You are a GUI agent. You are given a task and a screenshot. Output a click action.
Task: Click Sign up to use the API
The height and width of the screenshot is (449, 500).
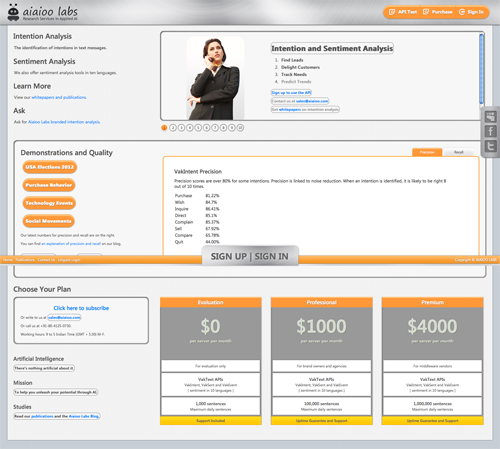pos(291,93)
